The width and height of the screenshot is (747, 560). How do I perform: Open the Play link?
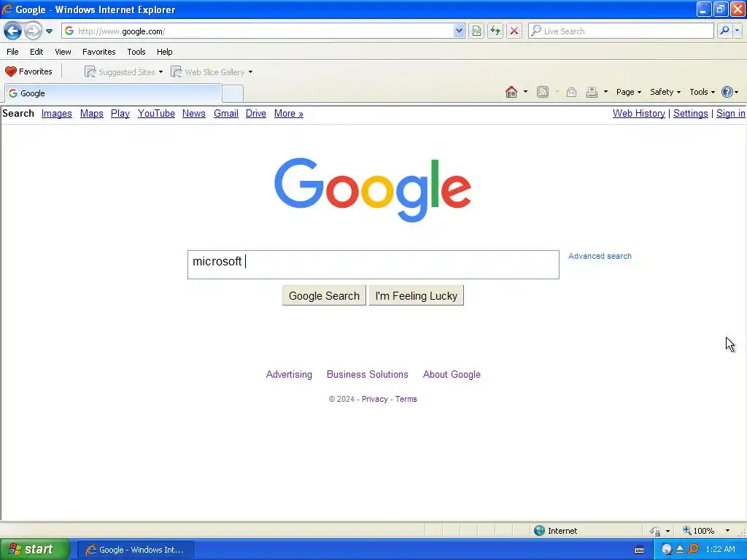point(120,113)
